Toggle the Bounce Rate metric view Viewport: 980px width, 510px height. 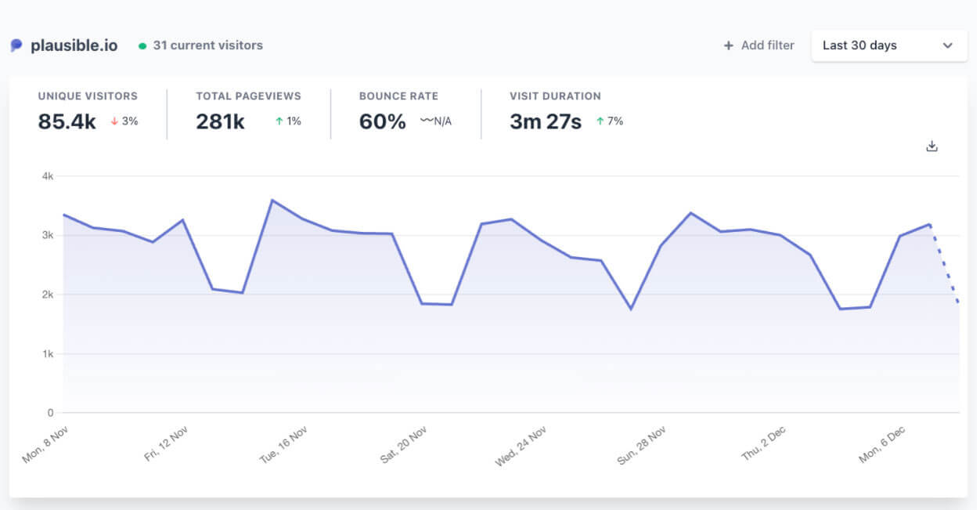(x=398, y=108)
